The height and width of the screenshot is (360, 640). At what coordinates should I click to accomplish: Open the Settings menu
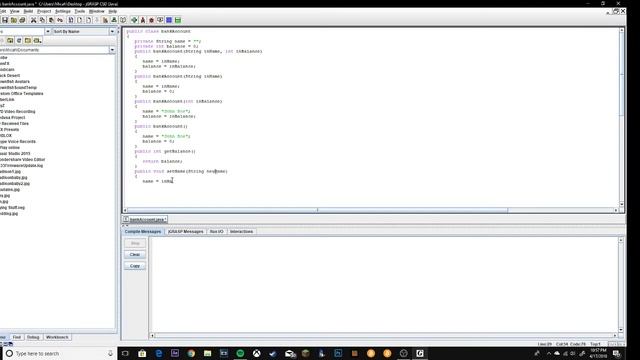coord(62,11)
